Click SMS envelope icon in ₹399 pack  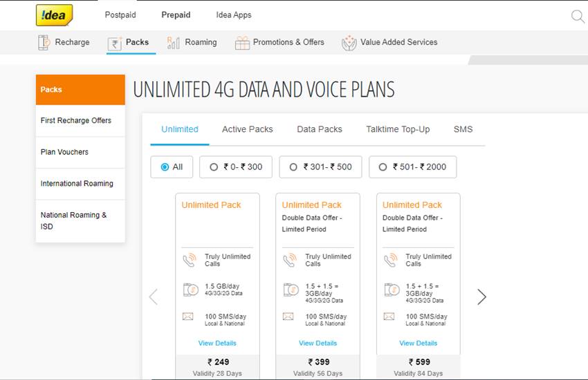click(288, 316)
